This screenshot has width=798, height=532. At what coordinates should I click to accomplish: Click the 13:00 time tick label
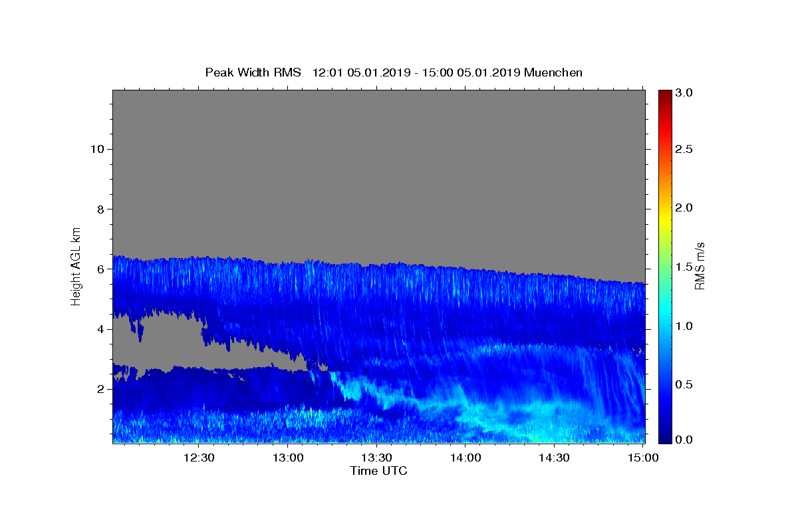287,458
